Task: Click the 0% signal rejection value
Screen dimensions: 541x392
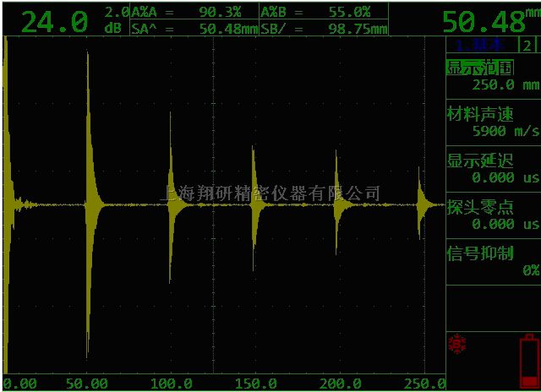Action: [x=531, y=270]
